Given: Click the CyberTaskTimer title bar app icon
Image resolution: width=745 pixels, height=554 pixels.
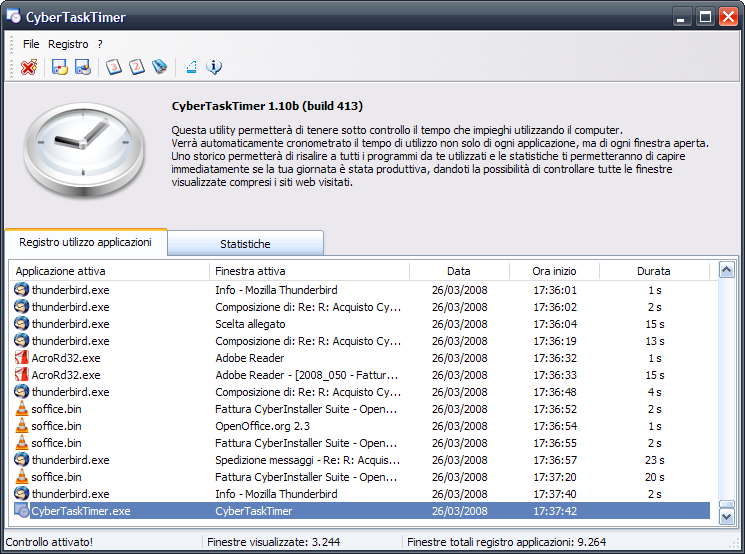Looking at the screenshot, I should (x=14, y=16).
